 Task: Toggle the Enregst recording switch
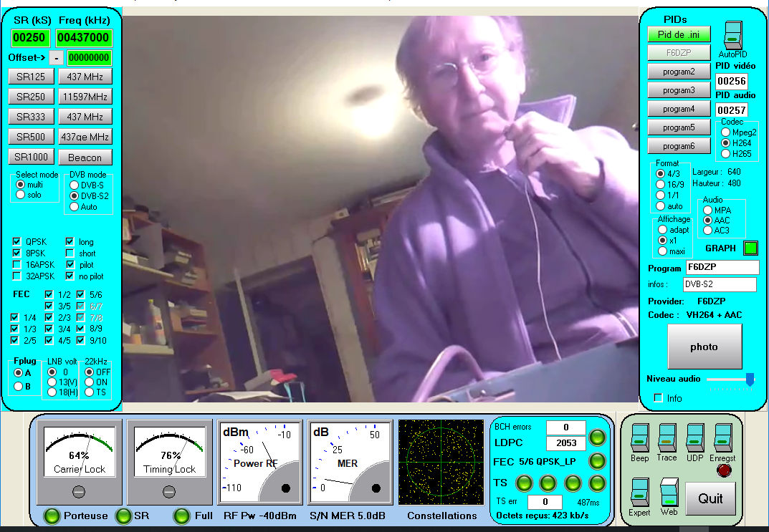point(724,438)
